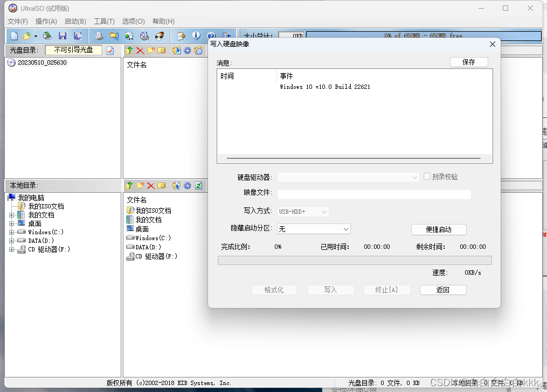This screenshot has height=392, width=547.
Task: Open the 隐藏启动分区 dropdown
Action: coord(345,229)
